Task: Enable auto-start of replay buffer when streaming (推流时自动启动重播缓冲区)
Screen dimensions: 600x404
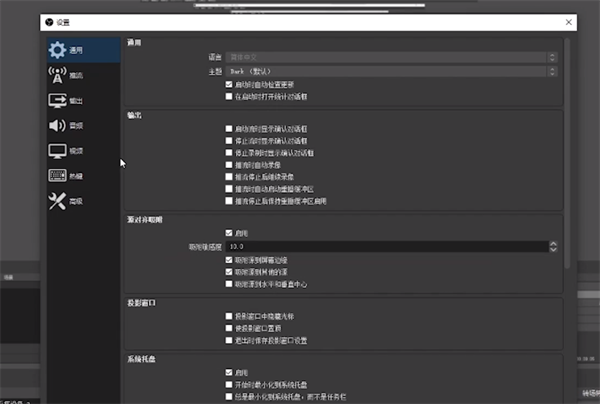Action: [229, 189]
